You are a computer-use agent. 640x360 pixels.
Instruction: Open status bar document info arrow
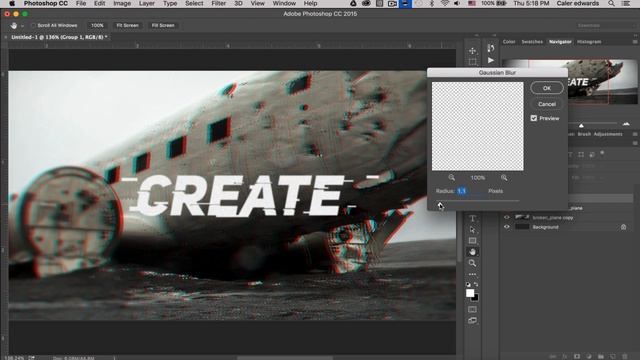click(114, 358)
